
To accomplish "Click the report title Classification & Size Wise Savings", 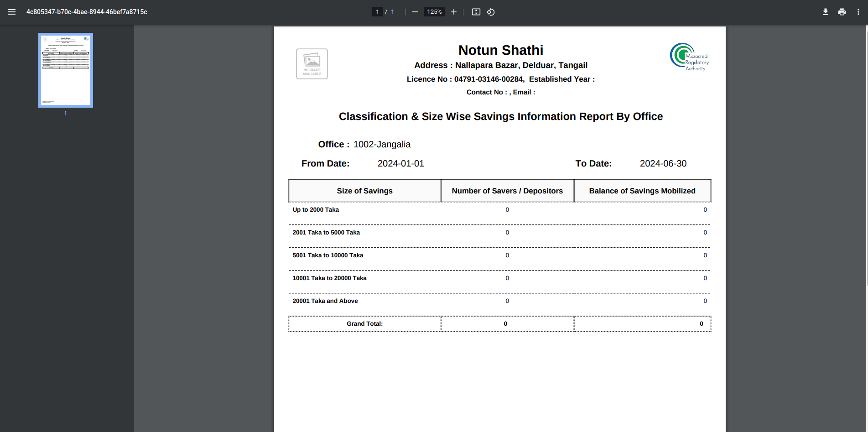I will click(x=501, y=116).
